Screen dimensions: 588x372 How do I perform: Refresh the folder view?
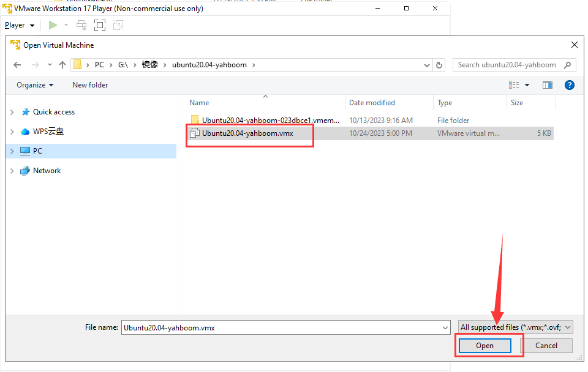point(439,65)
